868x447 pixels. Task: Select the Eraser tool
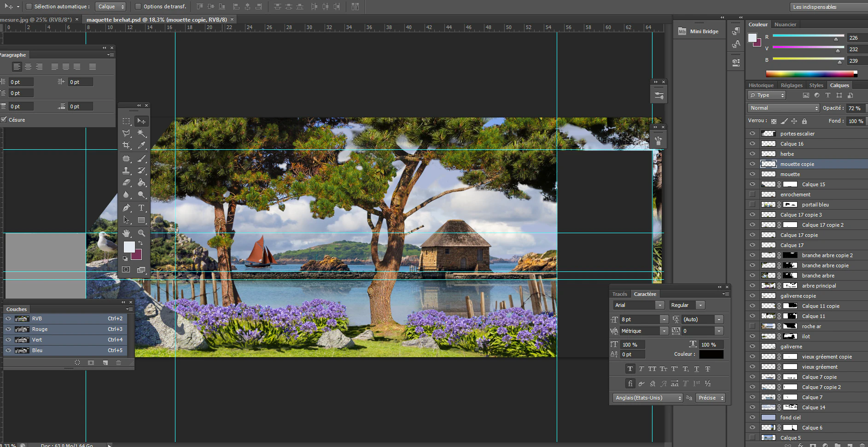(x=126, y=182)
